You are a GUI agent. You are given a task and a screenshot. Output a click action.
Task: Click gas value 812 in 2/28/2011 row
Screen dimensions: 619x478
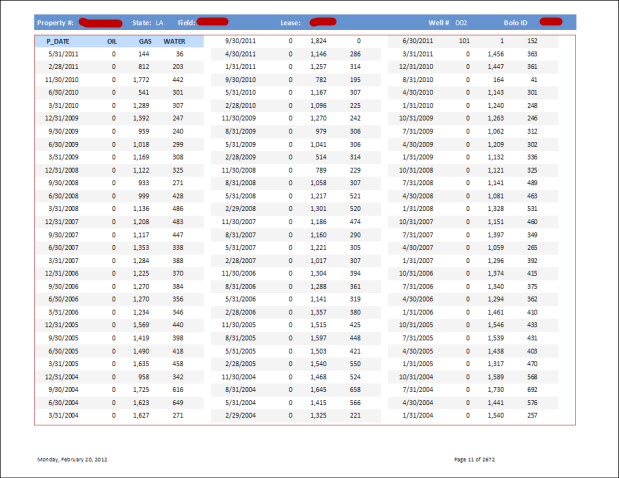point(144,67)
